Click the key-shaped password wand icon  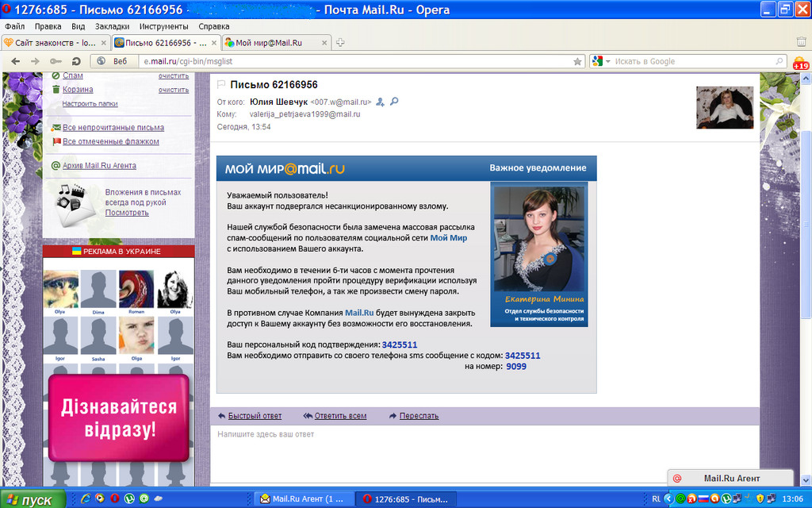56,61
